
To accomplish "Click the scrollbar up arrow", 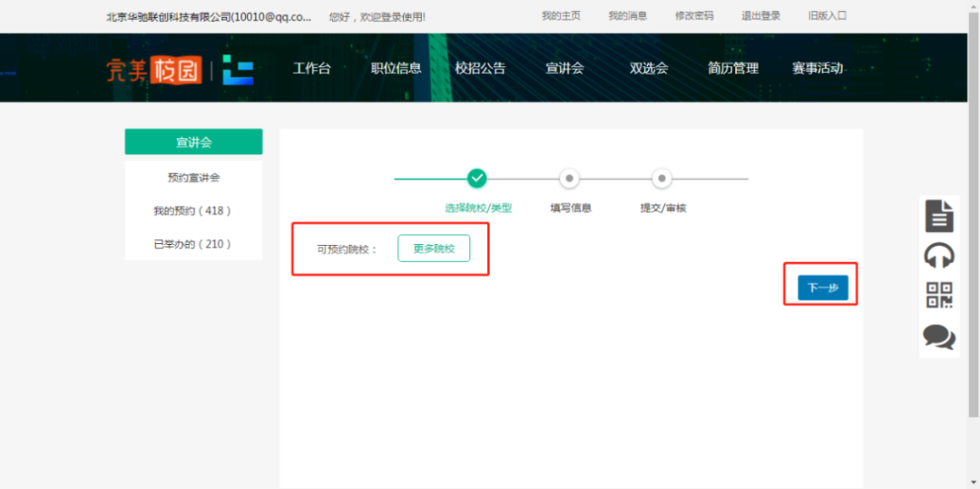I will [x=974, y=5].
